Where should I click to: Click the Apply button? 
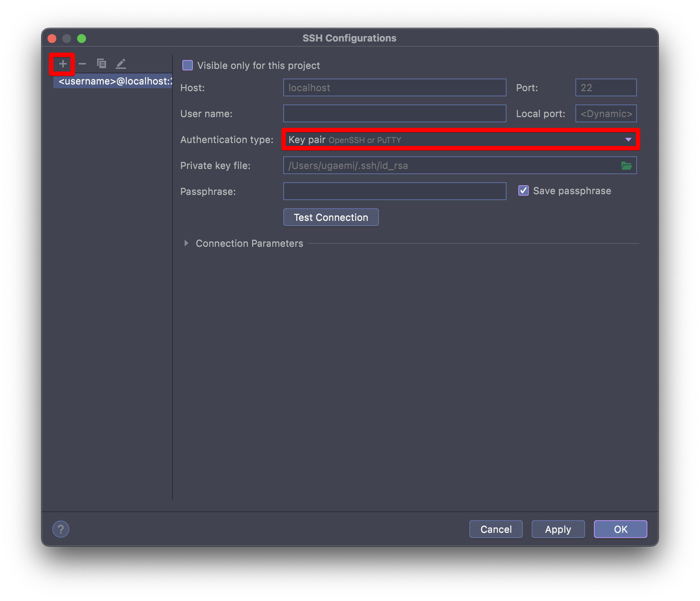pos(558,529)
